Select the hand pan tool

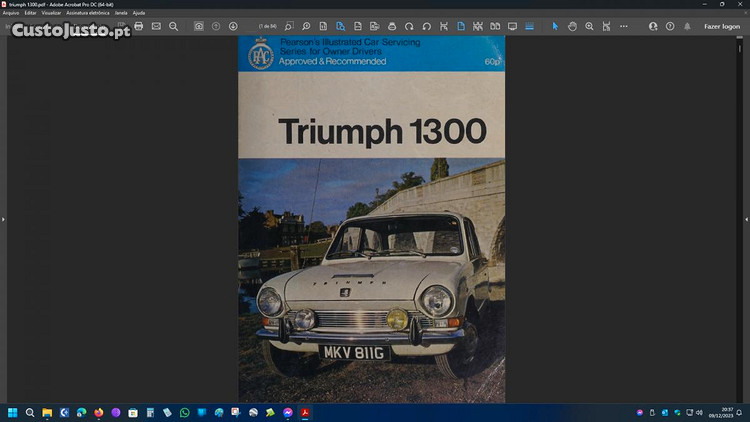pos(572,26)
